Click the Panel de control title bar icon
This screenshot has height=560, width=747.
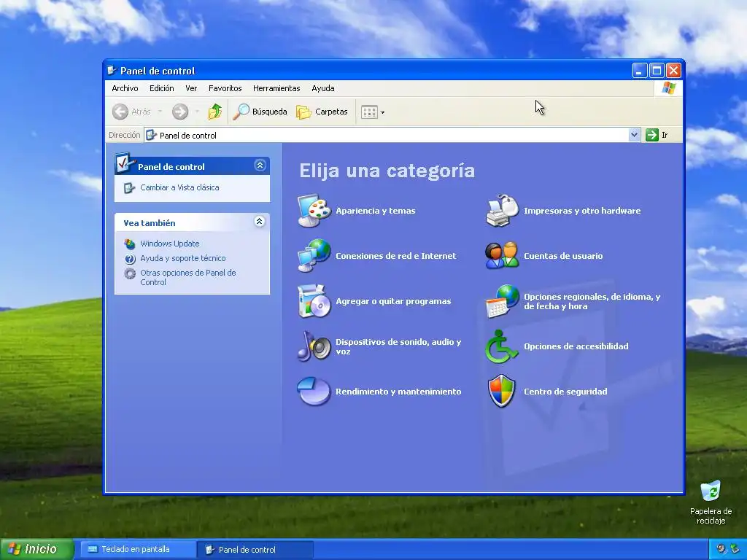112,71
